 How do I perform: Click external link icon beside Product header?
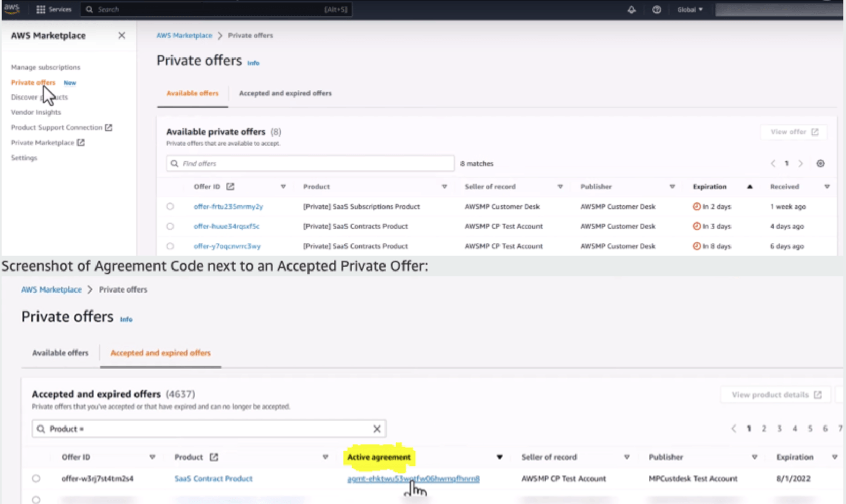[x=214, y=457]
